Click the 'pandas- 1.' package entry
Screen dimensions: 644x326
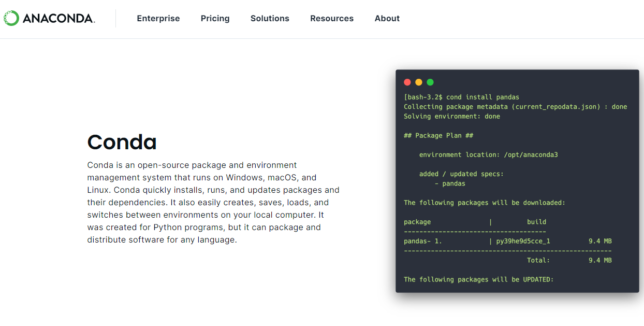[x=423, y=241]
